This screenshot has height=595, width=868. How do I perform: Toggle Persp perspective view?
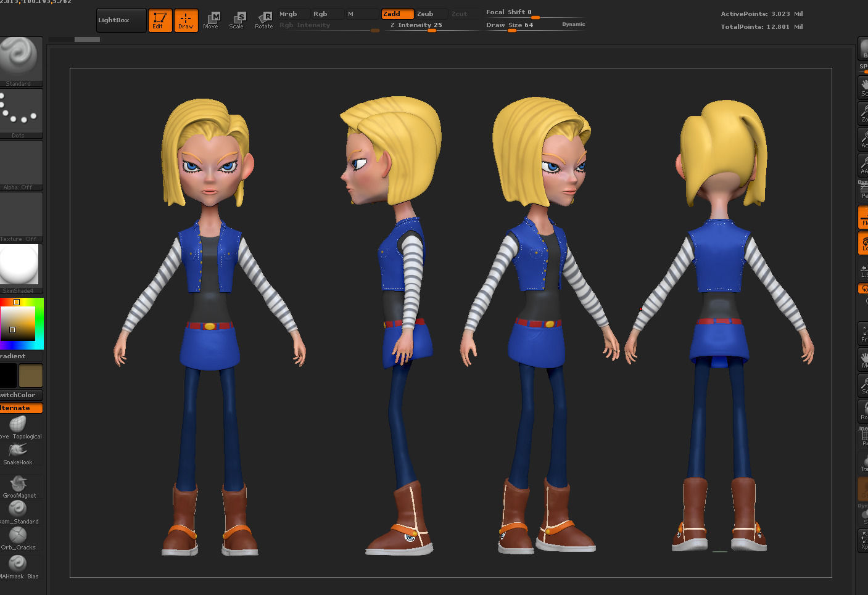point(864,191)
